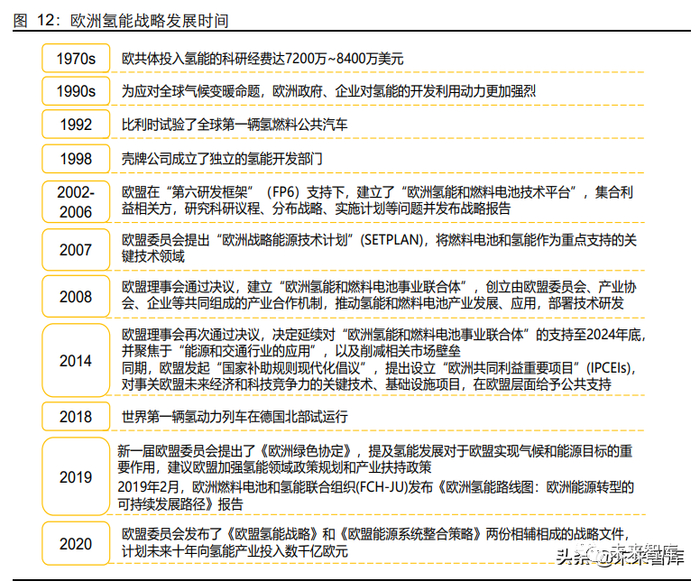Click the figure title 图 12 欧洲氢能战略发展时间
This screenshot has width=700, height=582.
[x=121, y=21]
